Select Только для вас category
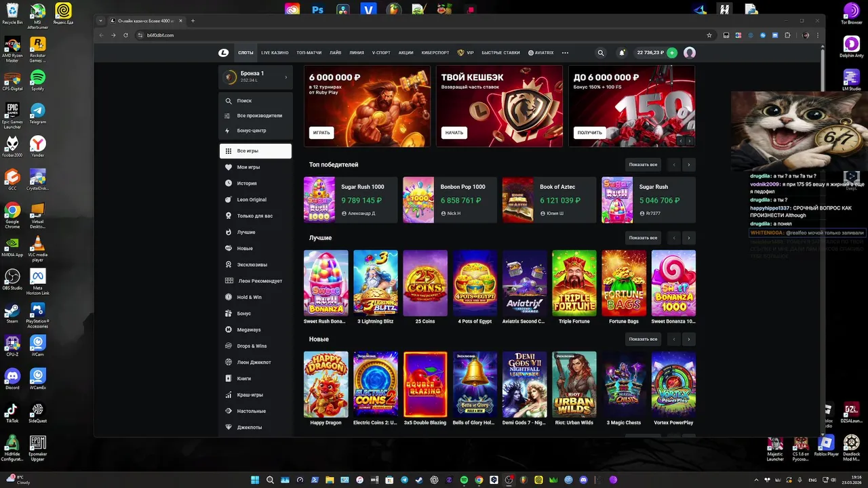Screen dimensions: 868x488 [256, 216]
